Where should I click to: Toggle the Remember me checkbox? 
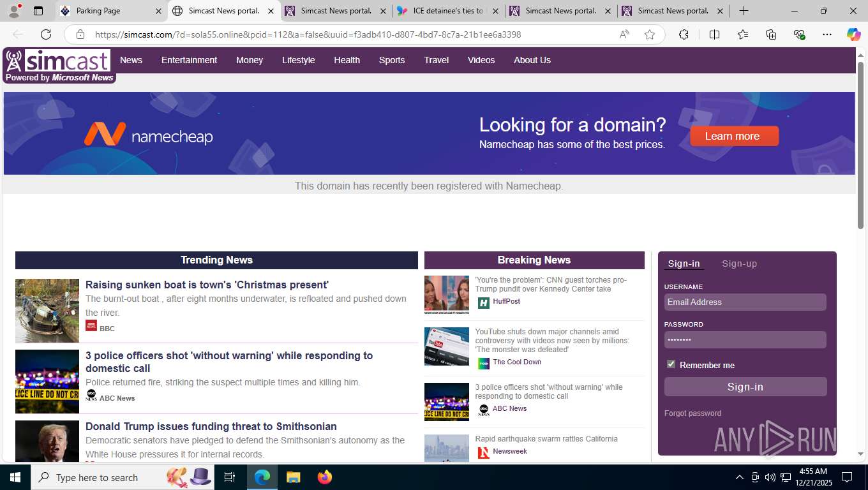pos(671,364)
